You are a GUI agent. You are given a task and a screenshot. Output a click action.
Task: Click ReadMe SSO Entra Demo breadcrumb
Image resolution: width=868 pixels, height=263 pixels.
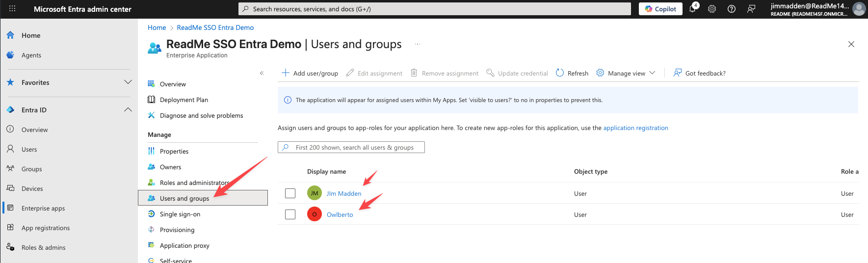(x=215, y=27)
